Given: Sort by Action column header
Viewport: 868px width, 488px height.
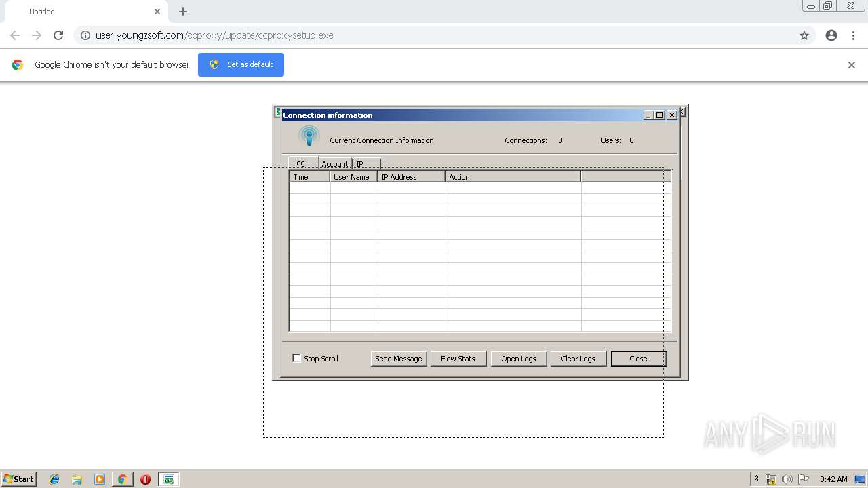Looking at the screenshot, I should tap(513, 177).
